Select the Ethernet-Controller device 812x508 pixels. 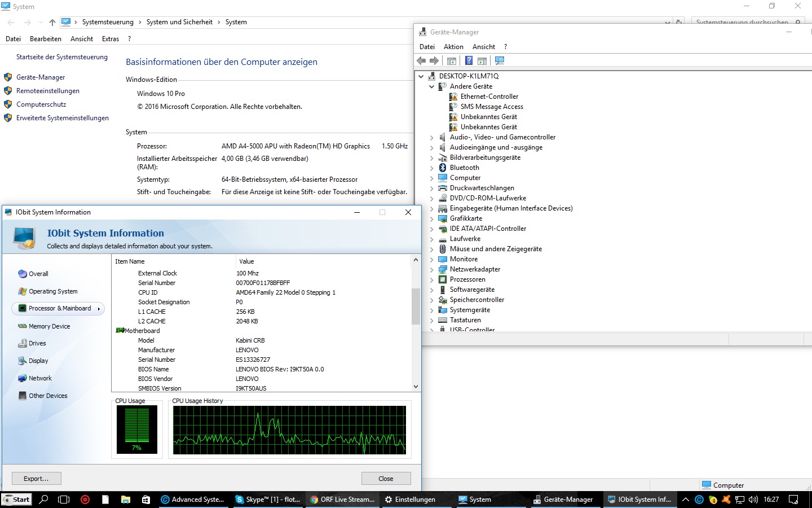coord(489,97)
